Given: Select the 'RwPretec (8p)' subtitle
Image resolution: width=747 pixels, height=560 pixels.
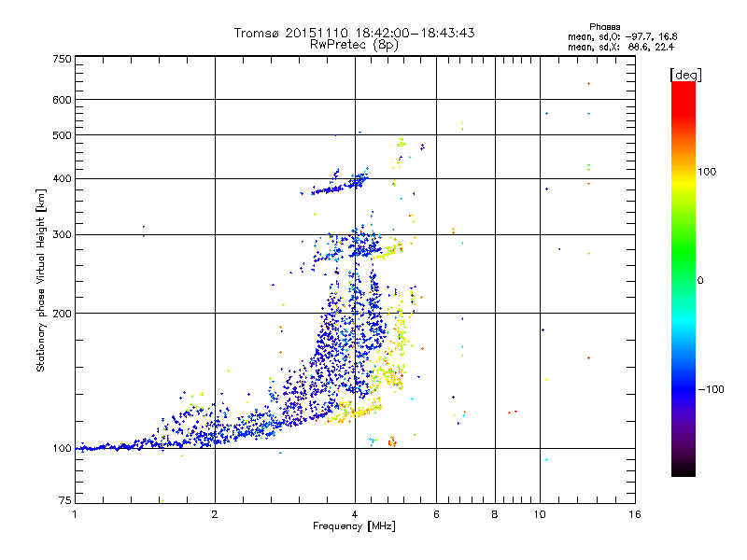Looking at the screenshot, I should coord(354,45).
